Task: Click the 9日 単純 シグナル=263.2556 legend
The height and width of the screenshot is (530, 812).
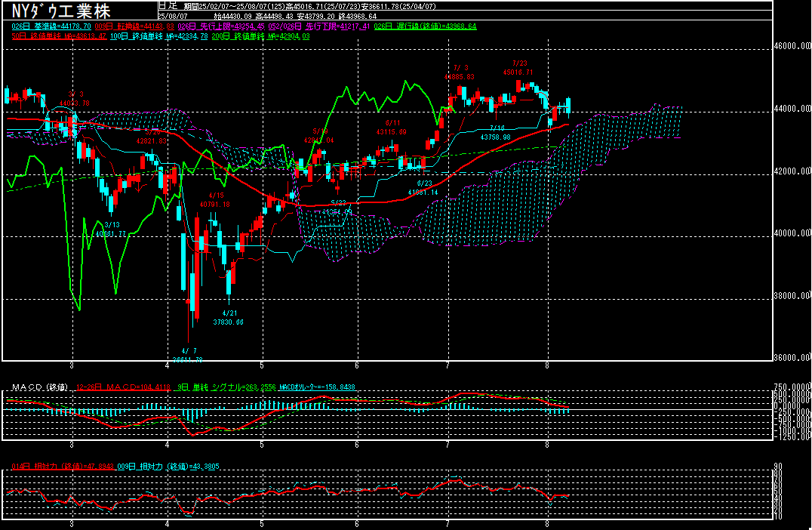Action: [x=226, y=387]
